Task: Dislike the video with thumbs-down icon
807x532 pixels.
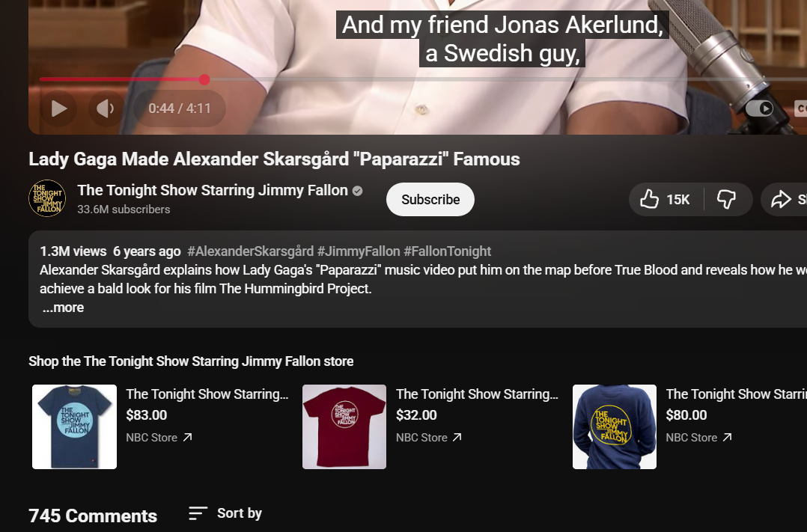Action: click(726, 199)
